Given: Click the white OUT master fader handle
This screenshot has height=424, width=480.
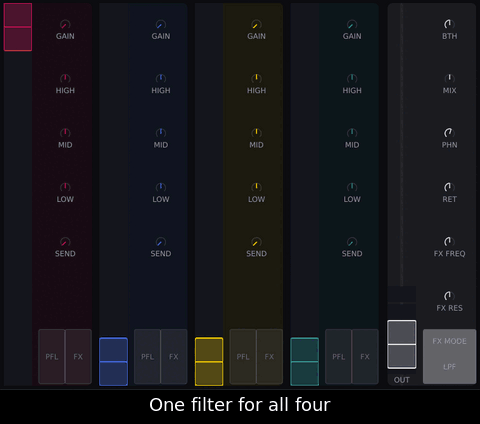Looking at the screenshot, I should tap(402, 344).
